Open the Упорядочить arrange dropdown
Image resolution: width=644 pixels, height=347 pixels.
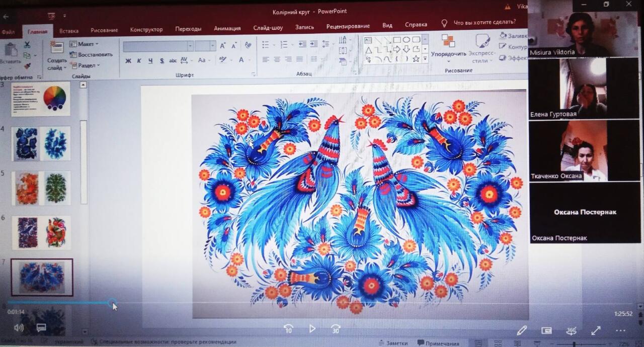(x=448, y=48)
